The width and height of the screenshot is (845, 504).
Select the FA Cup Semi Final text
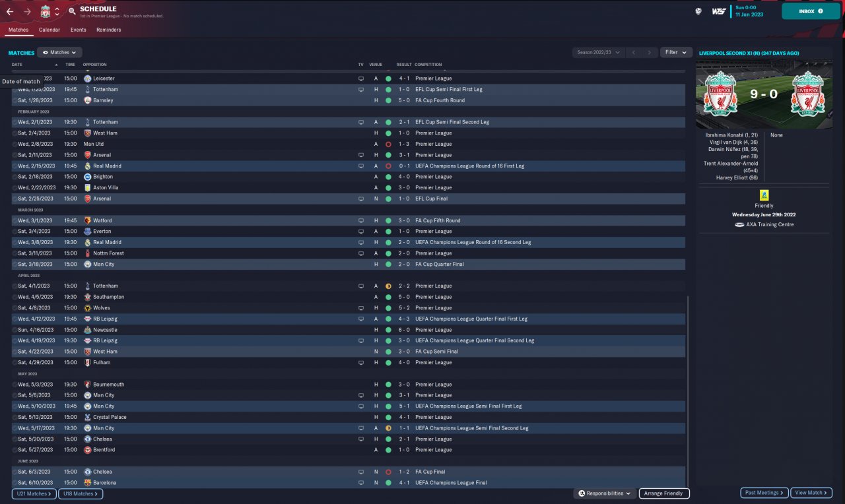436,352
